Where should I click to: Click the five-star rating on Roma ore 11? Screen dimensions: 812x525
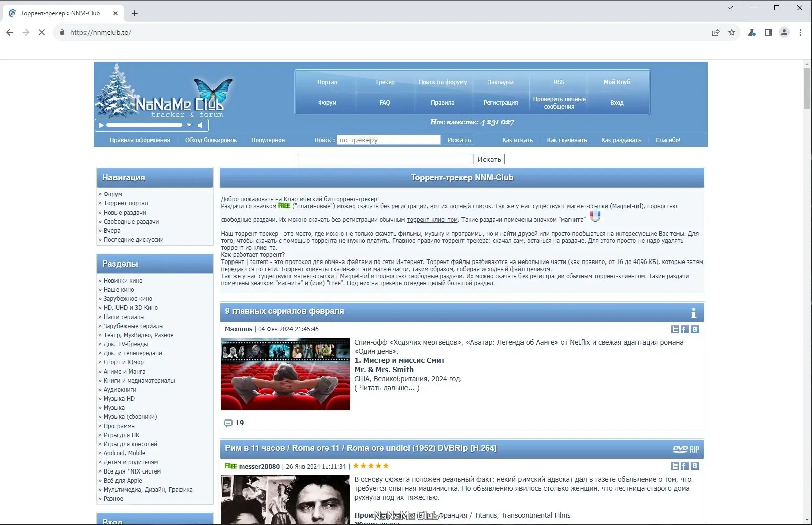click(x=370, y=465)
